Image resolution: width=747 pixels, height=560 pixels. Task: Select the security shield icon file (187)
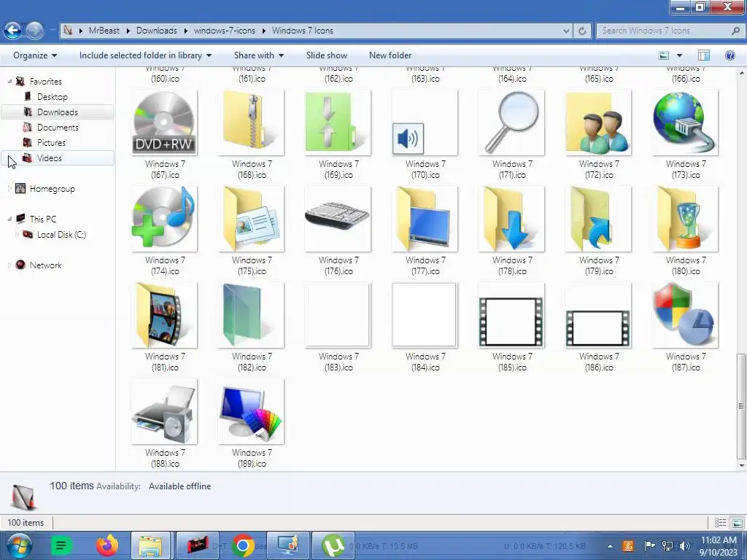685,315
